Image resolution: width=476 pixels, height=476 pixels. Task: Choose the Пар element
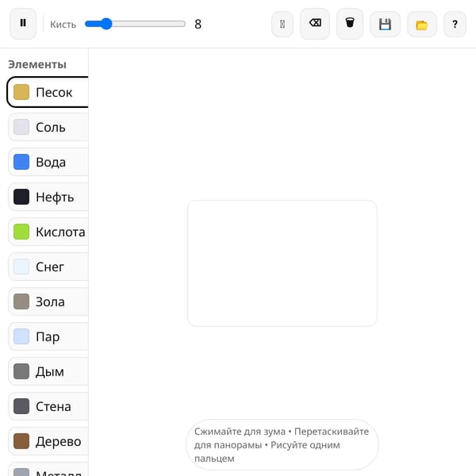(48, 336)
